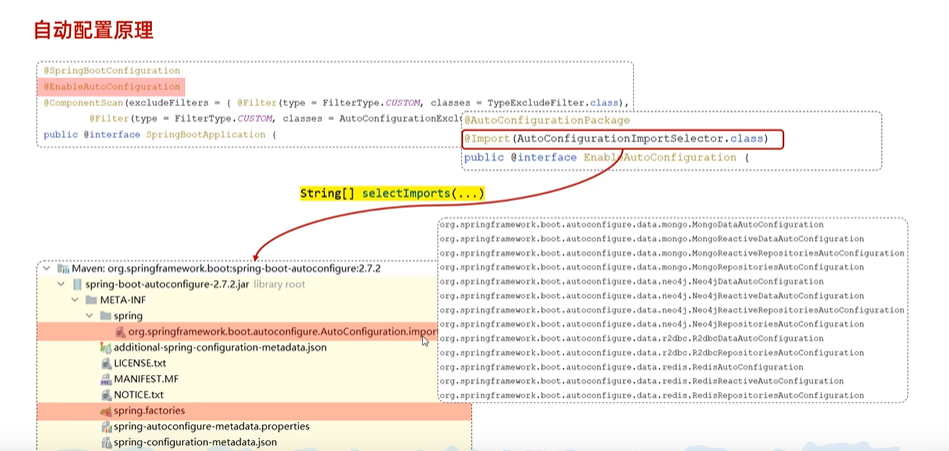
Task: Click the @AutoConfigurationPackage annotation
Action: pyautogui.click(x=548, y=120)
